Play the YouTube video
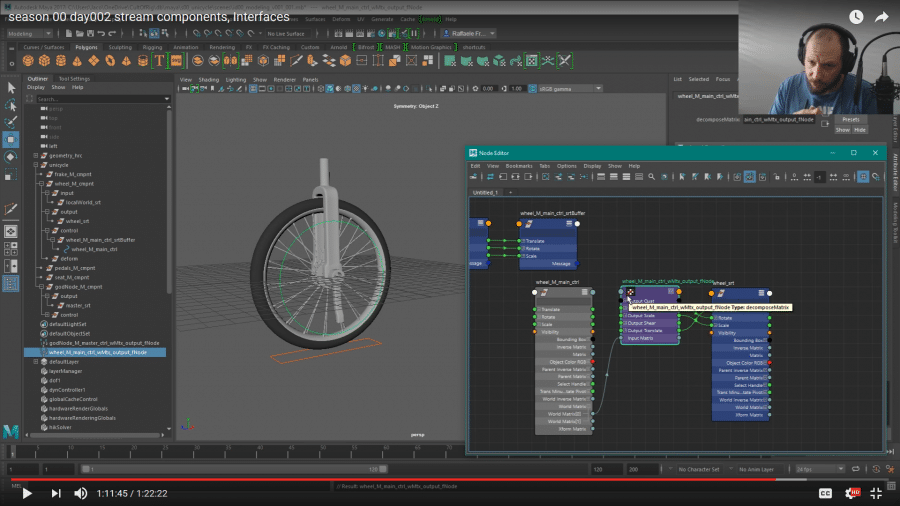 27,493
